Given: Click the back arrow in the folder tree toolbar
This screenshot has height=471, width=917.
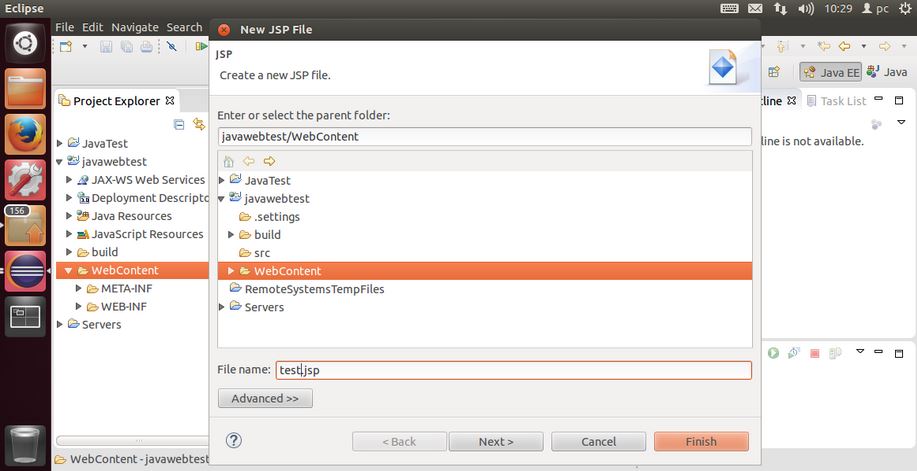Looking at the screenshot, I should click(x=249, y=161).
